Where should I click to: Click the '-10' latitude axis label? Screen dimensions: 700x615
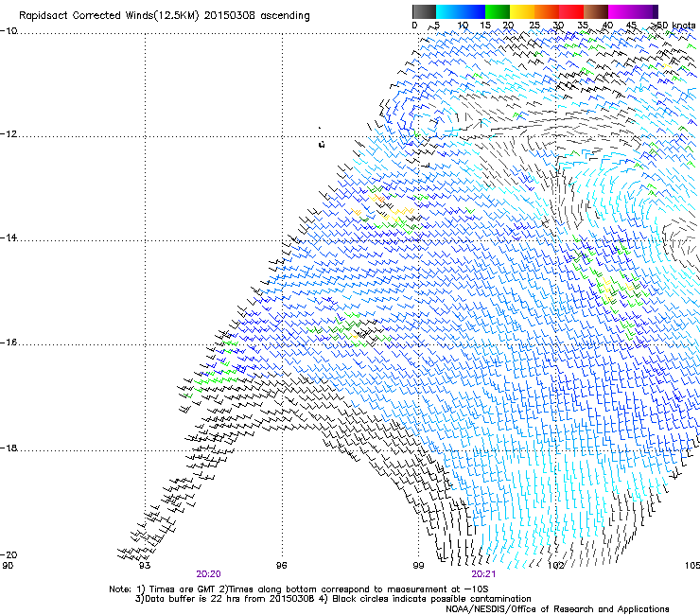(x=9, y=31)
